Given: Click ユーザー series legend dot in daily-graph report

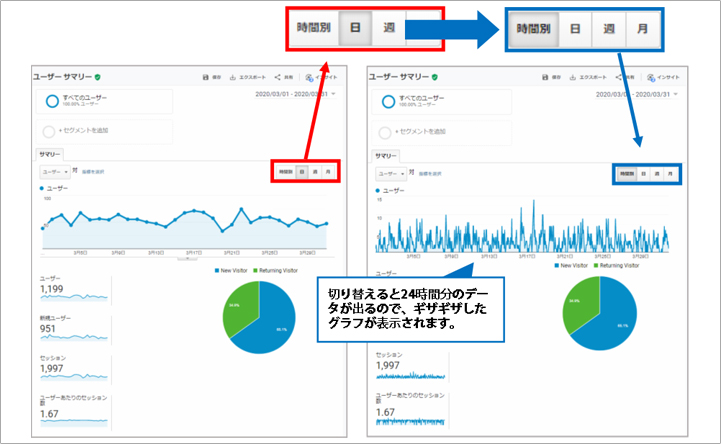Looking at the screenshot, I should click(42, 188).
